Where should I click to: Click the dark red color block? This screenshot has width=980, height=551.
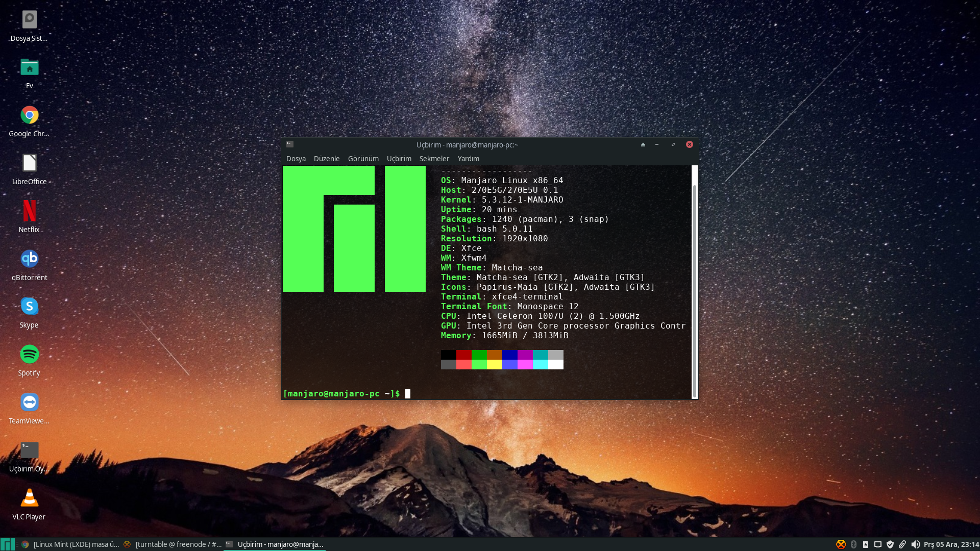pyautogui.click(x=464, y=355)
